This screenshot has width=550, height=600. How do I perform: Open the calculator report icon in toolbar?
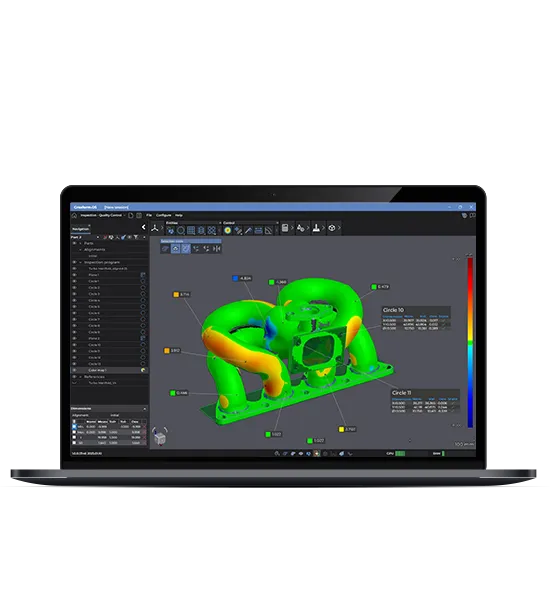tap(285, 228)
